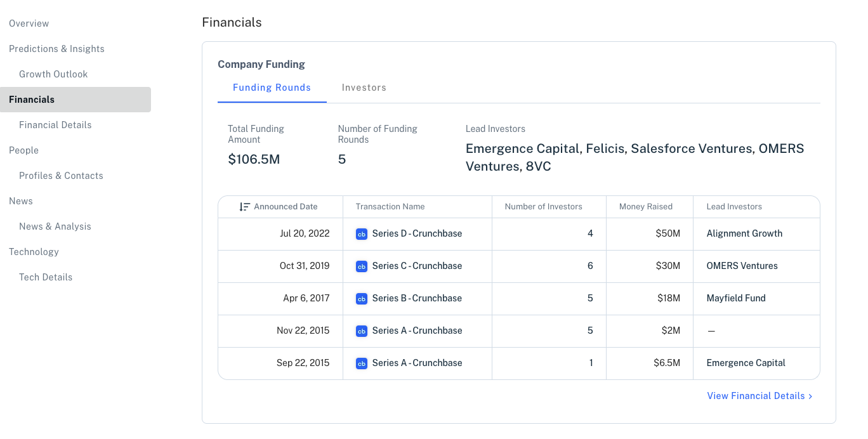Image resolution: width=868 pixels, height=439 pixels.
Task: Go to the News section
Action: coord(21,201)
